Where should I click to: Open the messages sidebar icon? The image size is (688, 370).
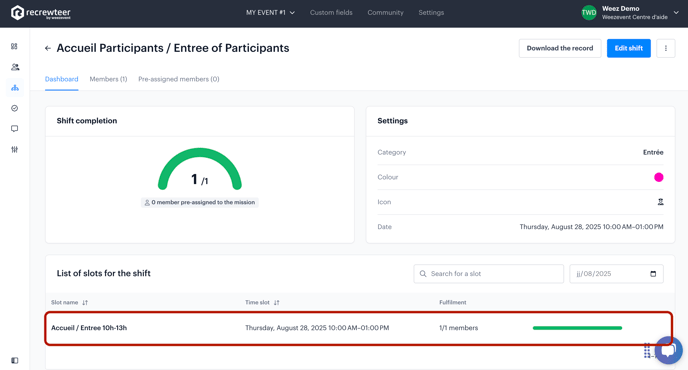pyautogui.click(x=14, y=129)
